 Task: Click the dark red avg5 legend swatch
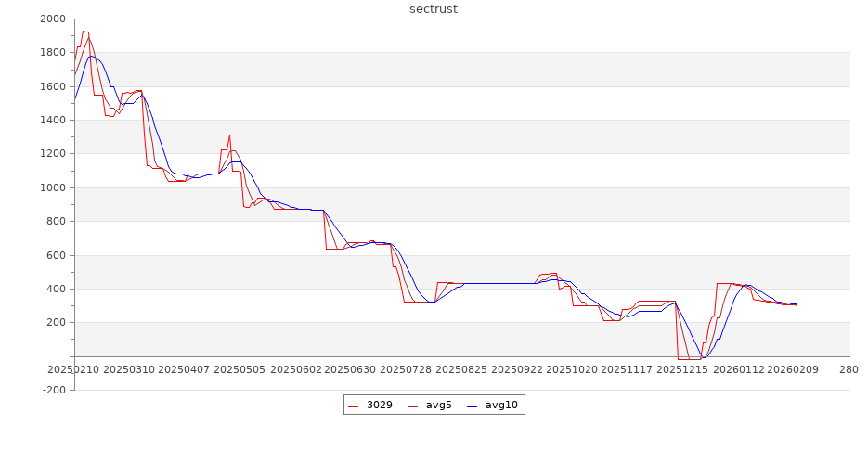(x=413, y=406)
